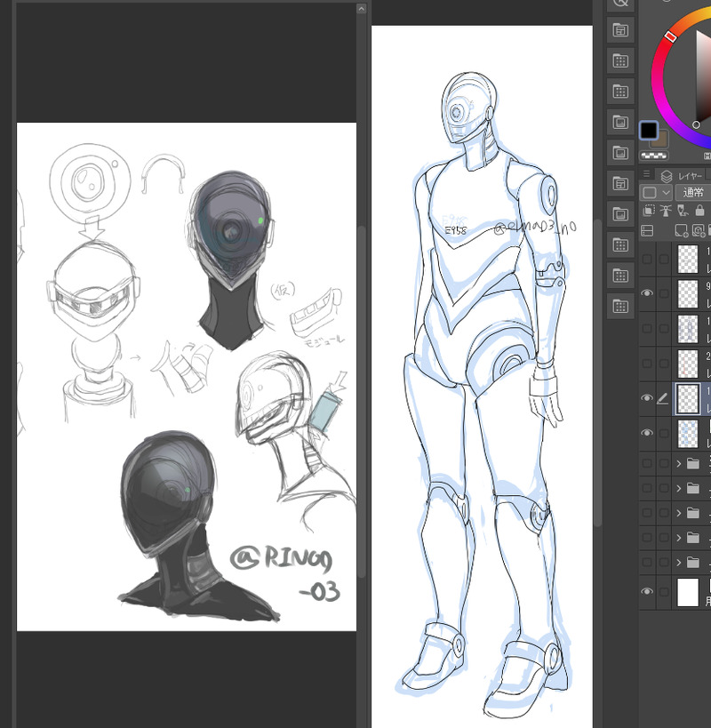Image resolution: width=711 pixels, height=728 pixels.
Task: Hide the blue sketch layer below selected layer
Action: click(x=647, y=433)
